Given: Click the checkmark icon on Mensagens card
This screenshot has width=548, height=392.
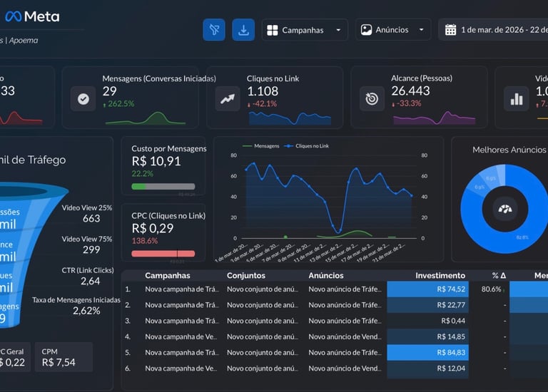Looking at the screenshot, I should pyautogui.click(x=83, y=99).
